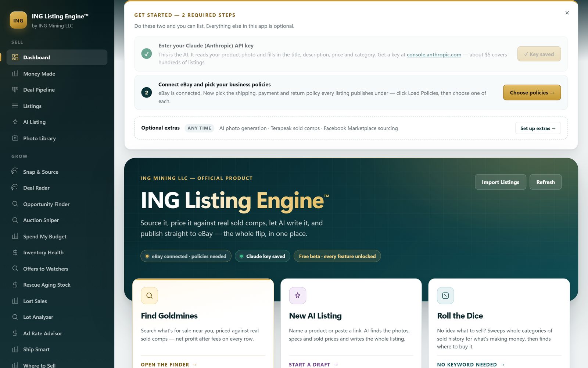Click the step 2 number badge
This screenshot has width=588, height=368.
coord(147,92)
